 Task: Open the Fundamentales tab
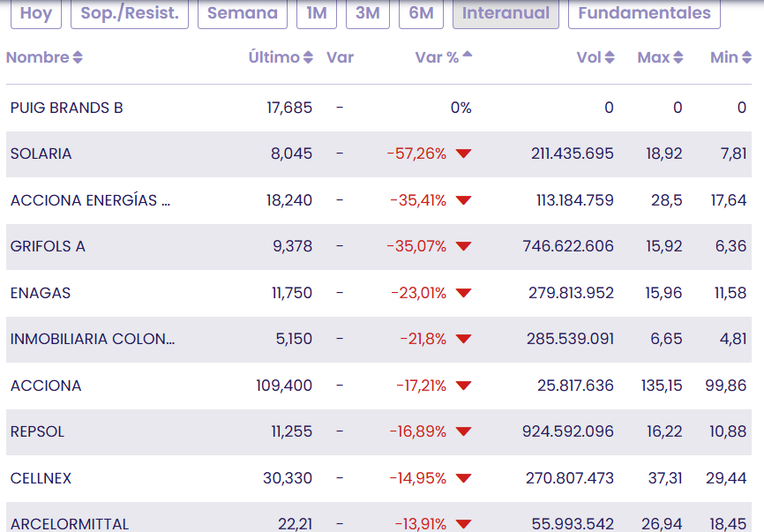click(x=644, y=13)
